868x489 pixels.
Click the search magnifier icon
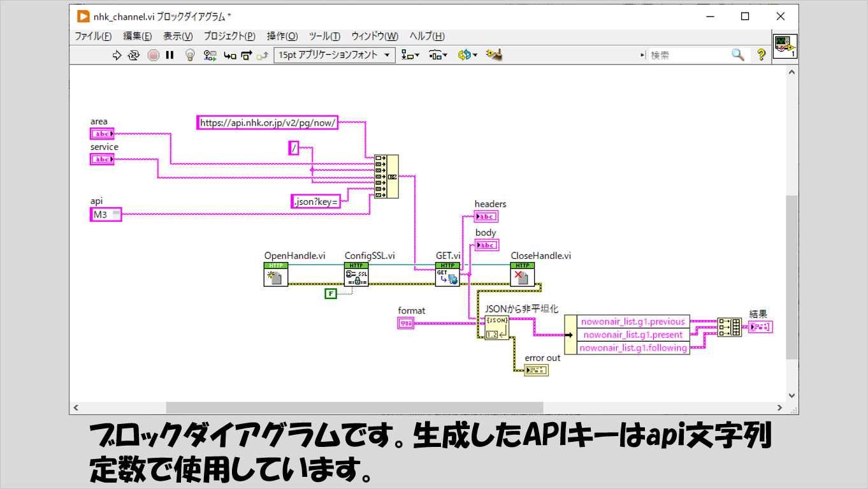pos(738,55)
